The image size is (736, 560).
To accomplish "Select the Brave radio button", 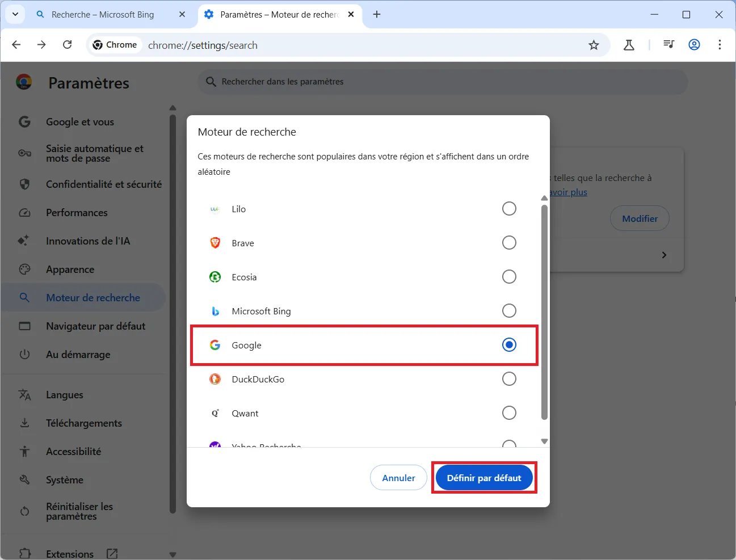I will (509, 243).
